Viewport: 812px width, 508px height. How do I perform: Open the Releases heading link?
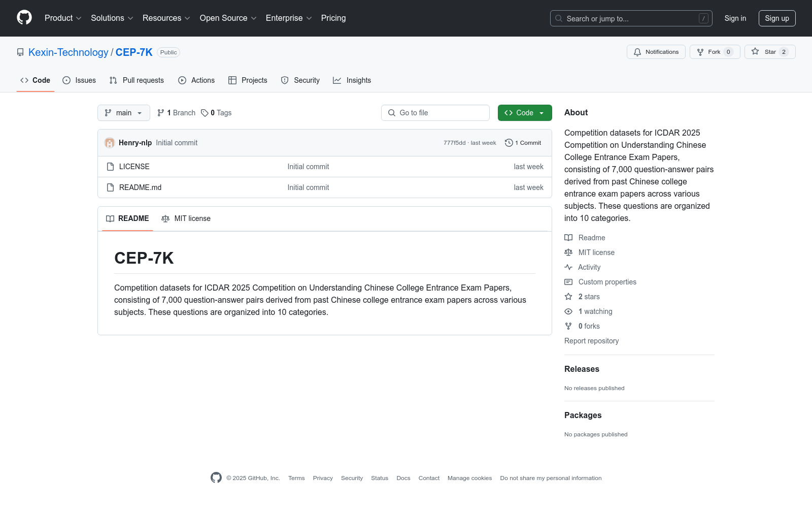[582, 369]
